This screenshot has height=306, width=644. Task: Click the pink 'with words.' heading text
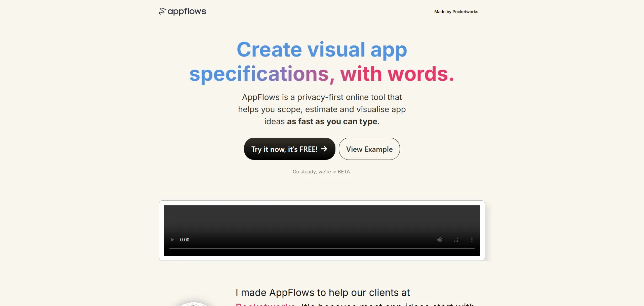[x=397, y=74]
